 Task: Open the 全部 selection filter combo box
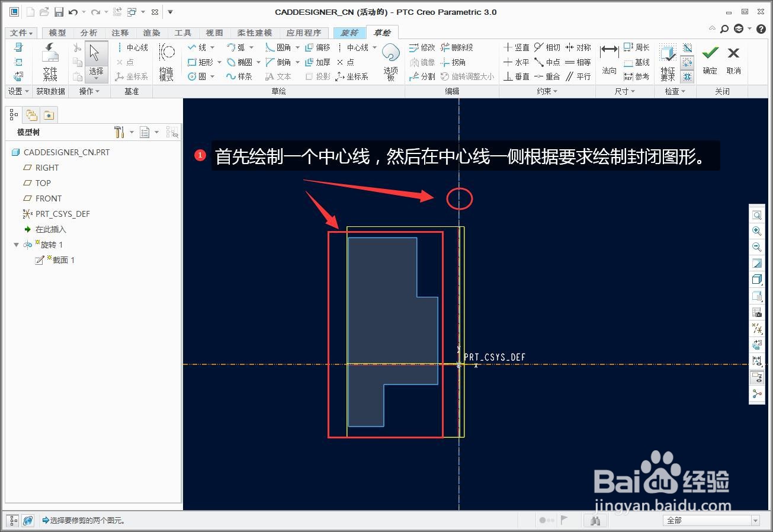(x=711, y=520)
